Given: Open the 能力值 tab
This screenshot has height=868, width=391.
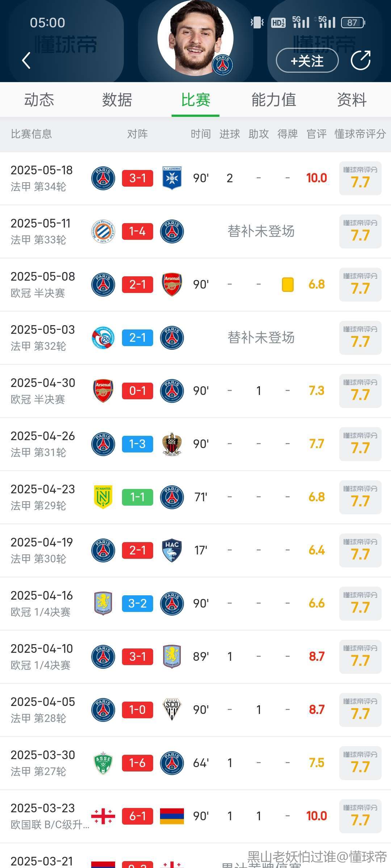Looking at the screenshot, I should click(x=274, y=100).
